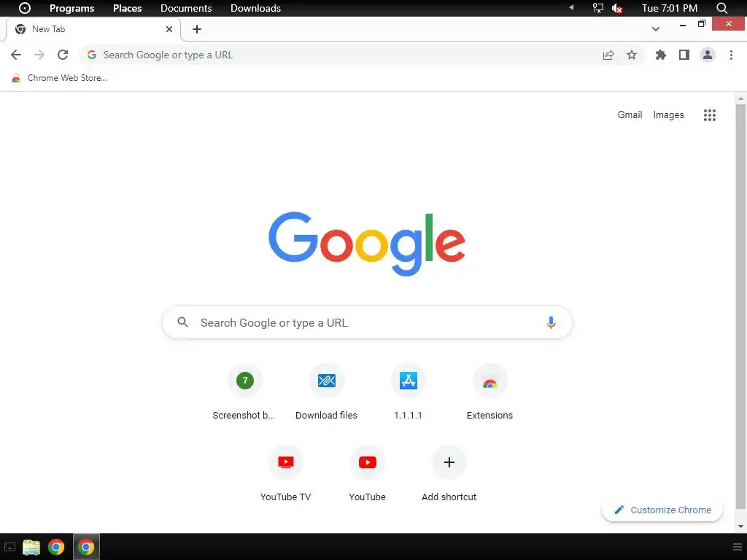Open the Download files shortcut
Screen dimensions: 747x560
coord(326,392)
